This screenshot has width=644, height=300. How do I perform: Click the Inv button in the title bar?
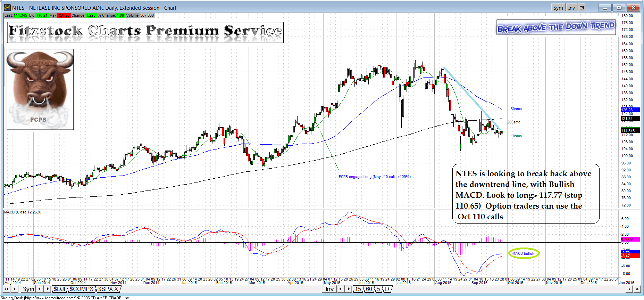(x=571, y=8)
